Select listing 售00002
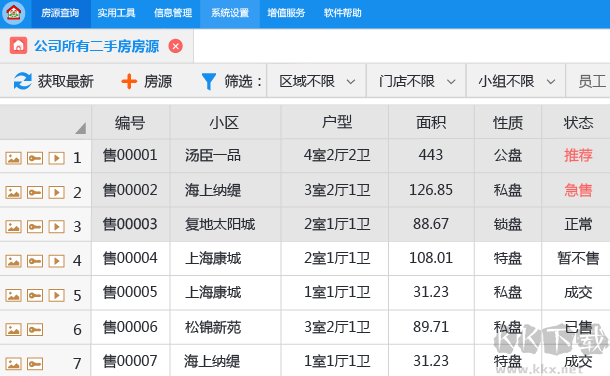Screen dimensions: 610x376 click(130, 190)
